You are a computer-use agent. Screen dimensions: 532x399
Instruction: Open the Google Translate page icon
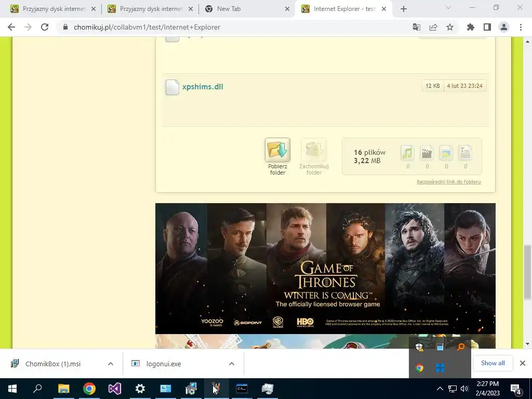[x=416, y=27]
